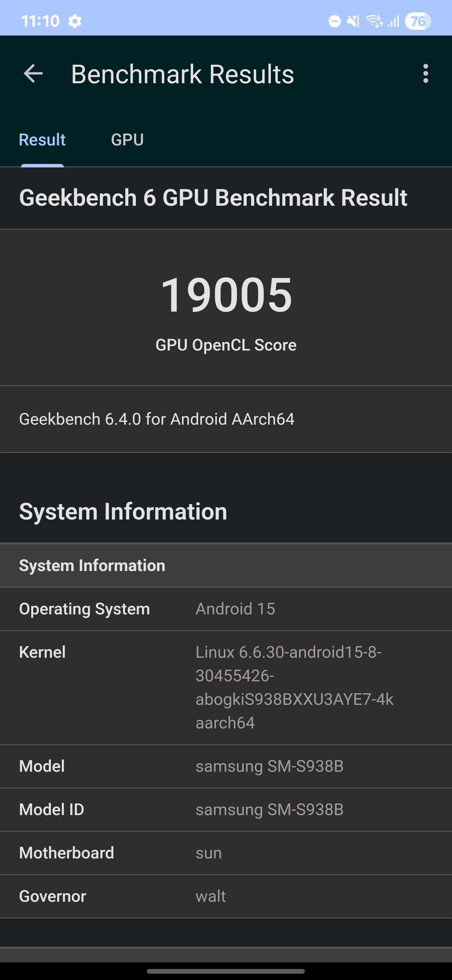Select the Geekbench 6.4.0 version row
The width and height of the screenshot is (452, 980).
point(226,419)
